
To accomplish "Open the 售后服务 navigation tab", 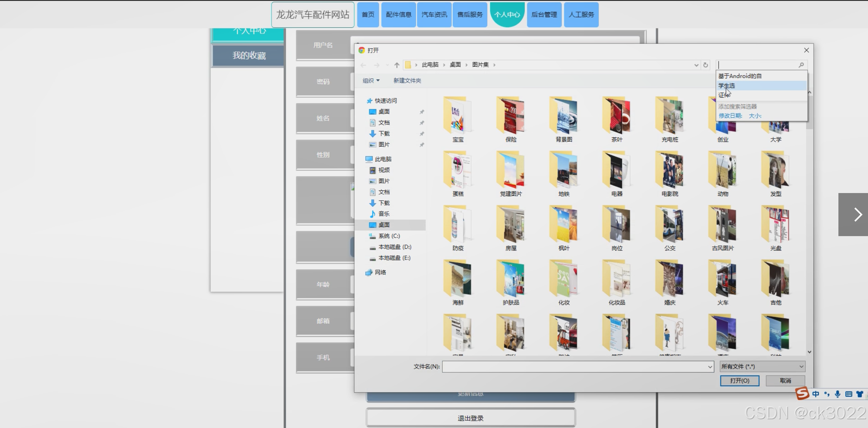I will pyautogui.click(x=470, y=15).
